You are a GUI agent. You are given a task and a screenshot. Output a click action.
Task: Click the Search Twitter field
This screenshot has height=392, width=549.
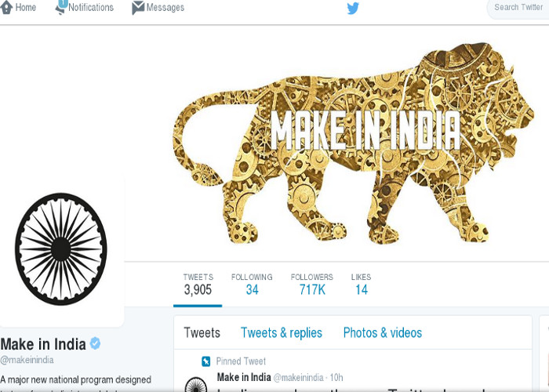point(518,8)
